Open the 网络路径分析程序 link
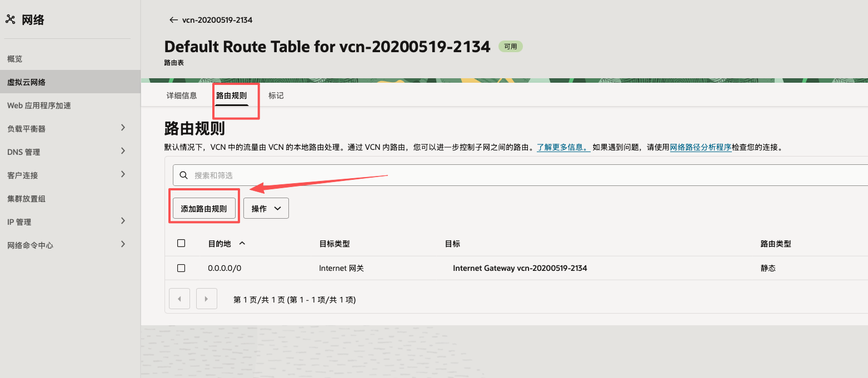The height and width of the screenshot is (378, 868). coord(700,148)
